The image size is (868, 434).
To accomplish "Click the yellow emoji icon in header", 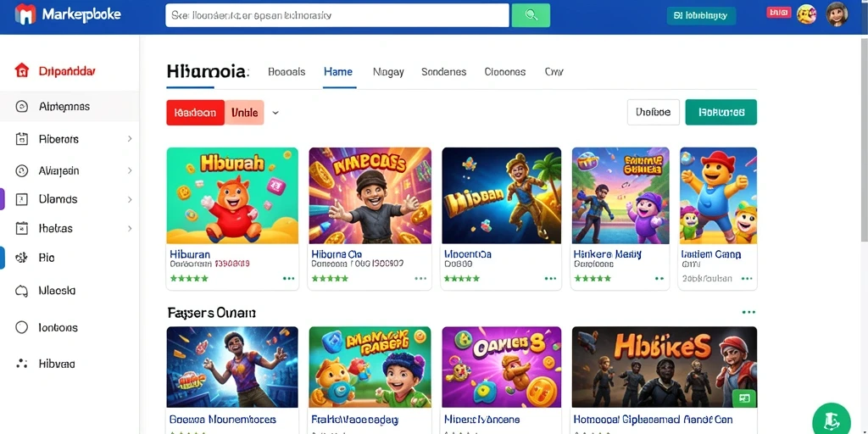I will [x=807, y=14].
